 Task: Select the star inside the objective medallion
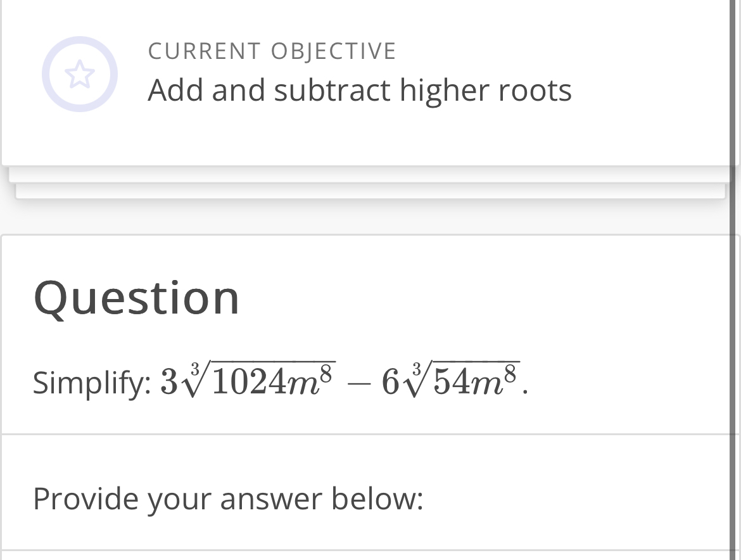click(79, 73)
